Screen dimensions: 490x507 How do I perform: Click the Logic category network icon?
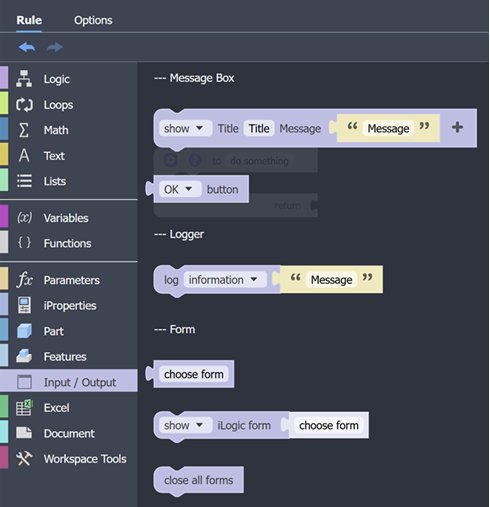tap(24, 79)
